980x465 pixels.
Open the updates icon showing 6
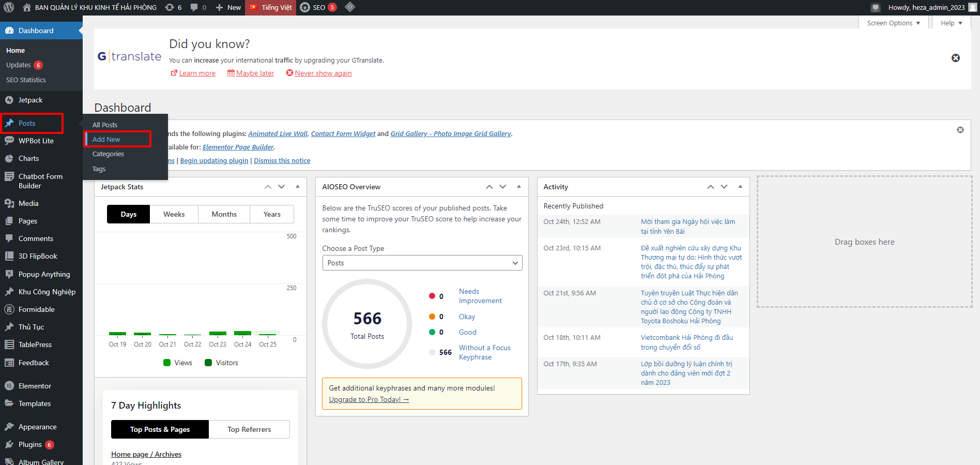click(170, 7)
